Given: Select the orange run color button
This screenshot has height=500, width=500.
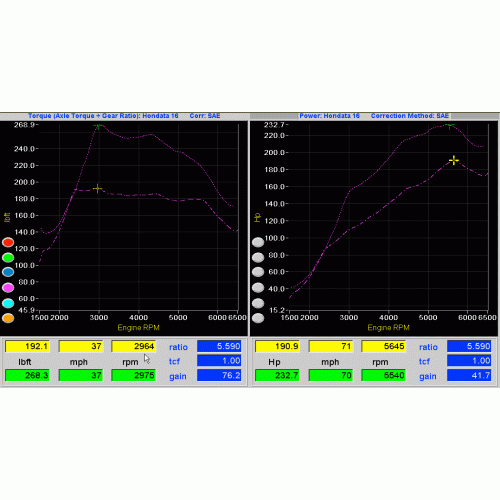Looking at the screenshot, I should tap(8, 318).
